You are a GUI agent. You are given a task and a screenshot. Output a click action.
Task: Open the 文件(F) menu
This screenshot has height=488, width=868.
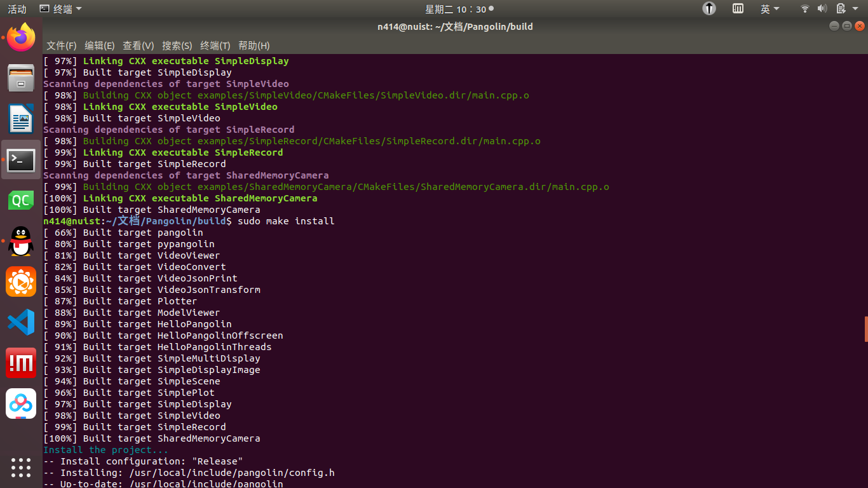pos(62,46)
